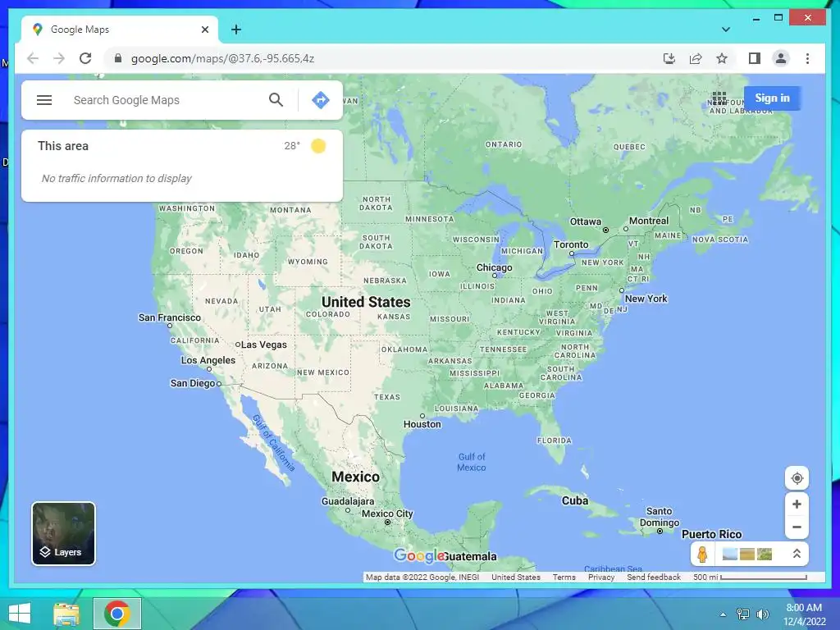Click the share this page icon
The width and height of the screenshot is (840, 630).
696,58
